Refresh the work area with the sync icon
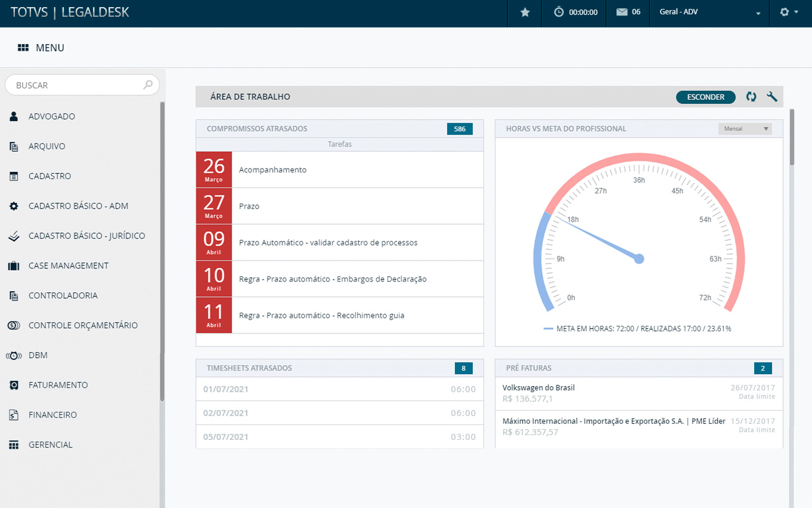Viewport: 812px width, 508px height. tap(751, 97)
